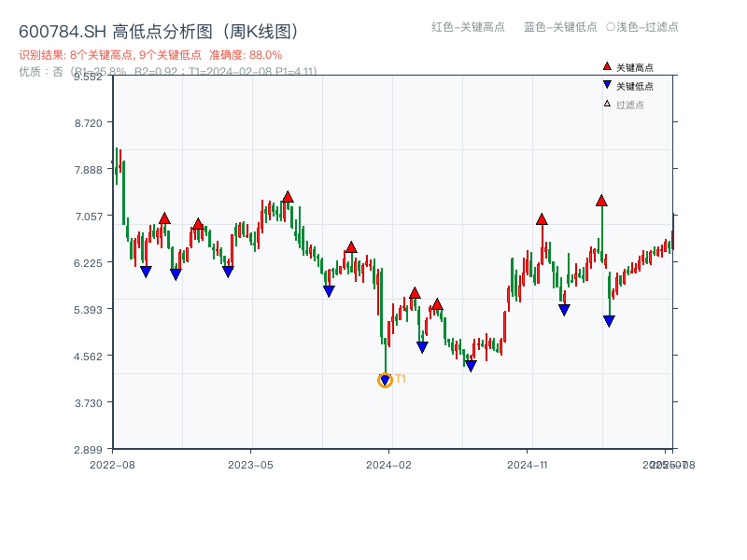Click the white 过滤点 legend triangle

pyautogui.click(x=607, y=104)
